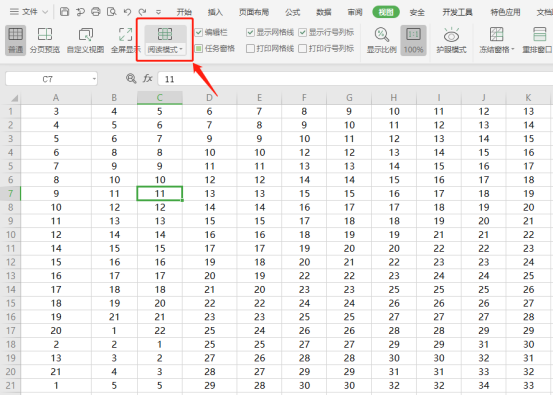Select cell A20 containing 21
Image resolution: width=554 pixels, height=395 pixels.
point(56,372)
